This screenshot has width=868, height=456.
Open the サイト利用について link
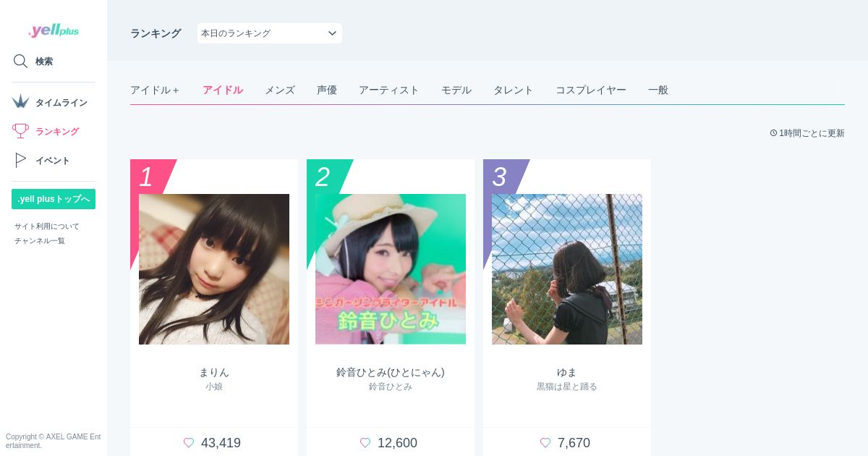[47, 227]
